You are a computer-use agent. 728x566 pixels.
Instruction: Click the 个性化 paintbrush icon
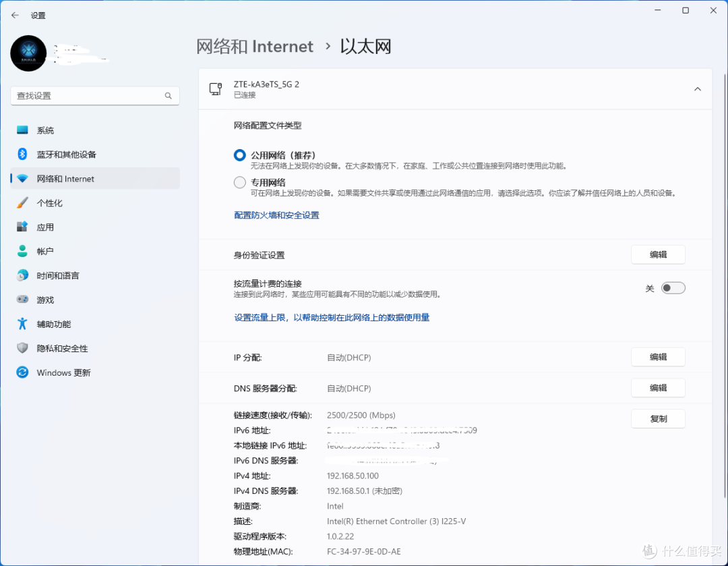coord(22,202)
